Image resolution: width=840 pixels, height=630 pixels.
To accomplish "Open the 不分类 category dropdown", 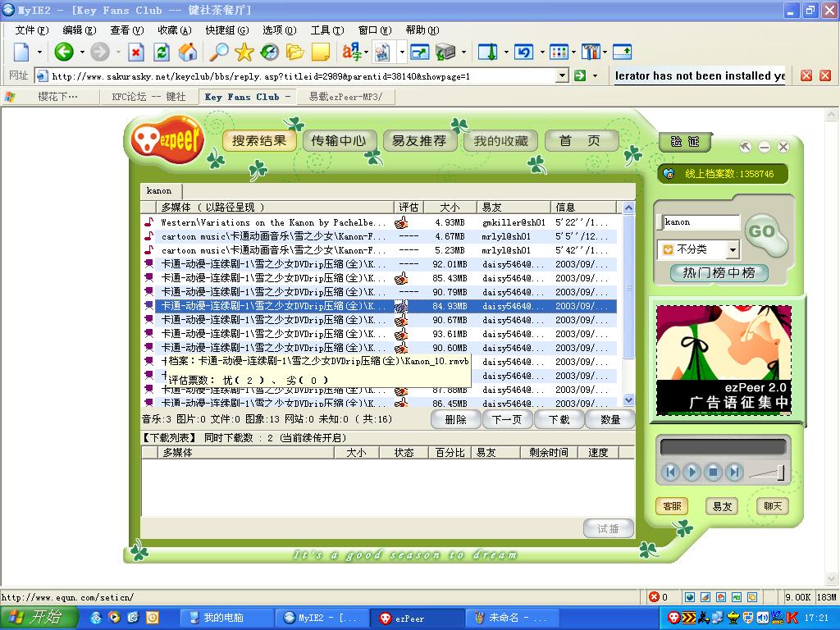I will point(733,249).
